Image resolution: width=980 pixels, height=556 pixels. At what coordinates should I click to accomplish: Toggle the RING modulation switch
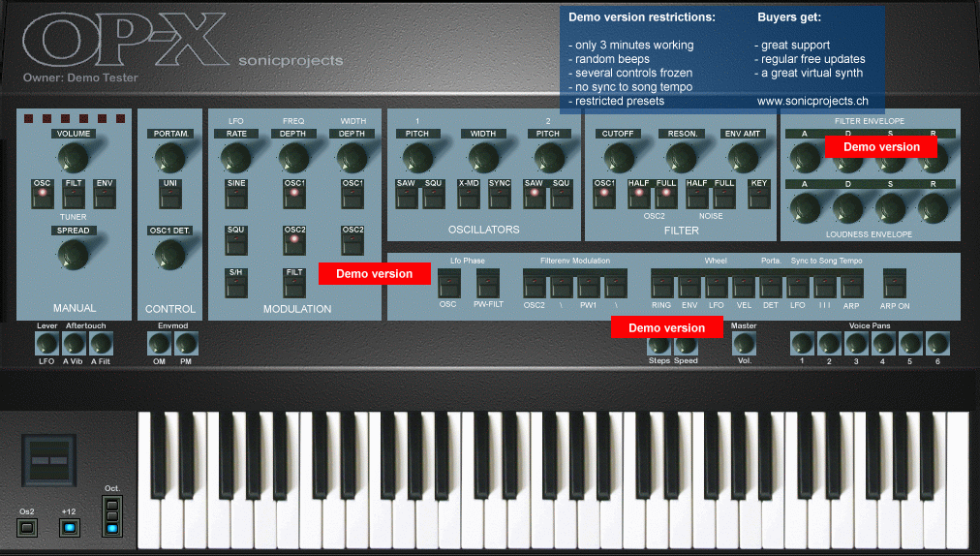coord(661,286)
